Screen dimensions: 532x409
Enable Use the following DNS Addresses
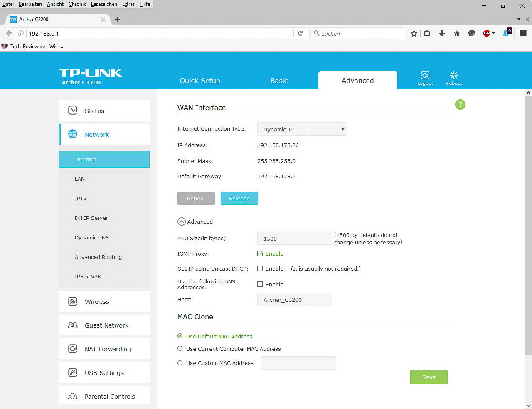pyautogui.click(x=260, y=284)
